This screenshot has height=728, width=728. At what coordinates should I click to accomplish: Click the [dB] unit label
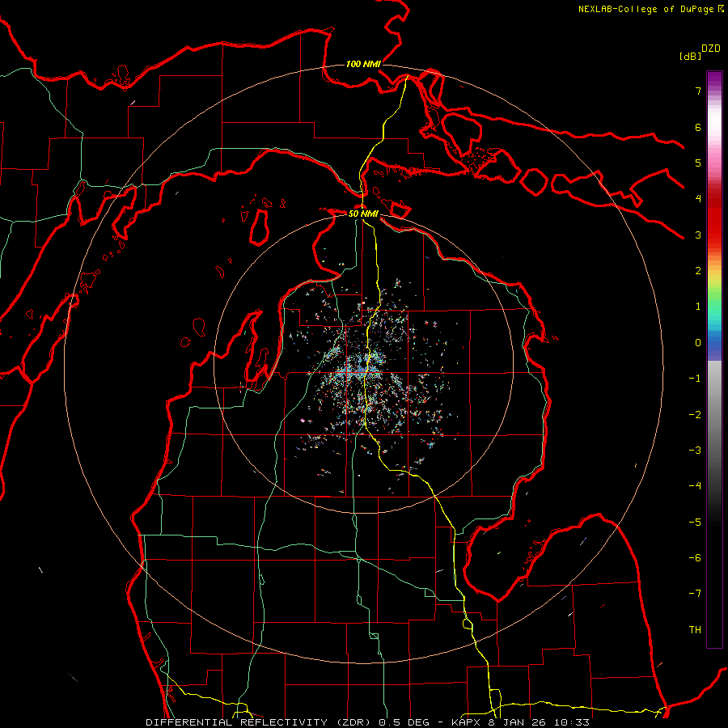click(690, 56)
